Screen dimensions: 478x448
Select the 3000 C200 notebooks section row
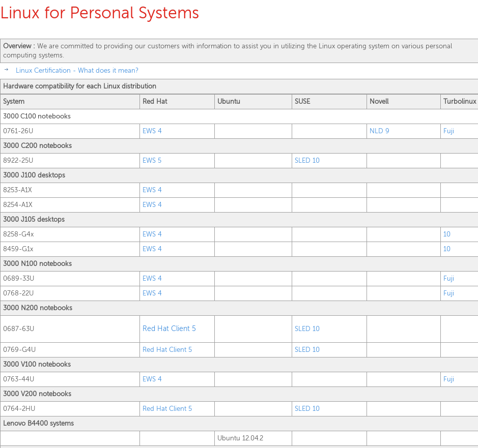click(x=239, y=146)
